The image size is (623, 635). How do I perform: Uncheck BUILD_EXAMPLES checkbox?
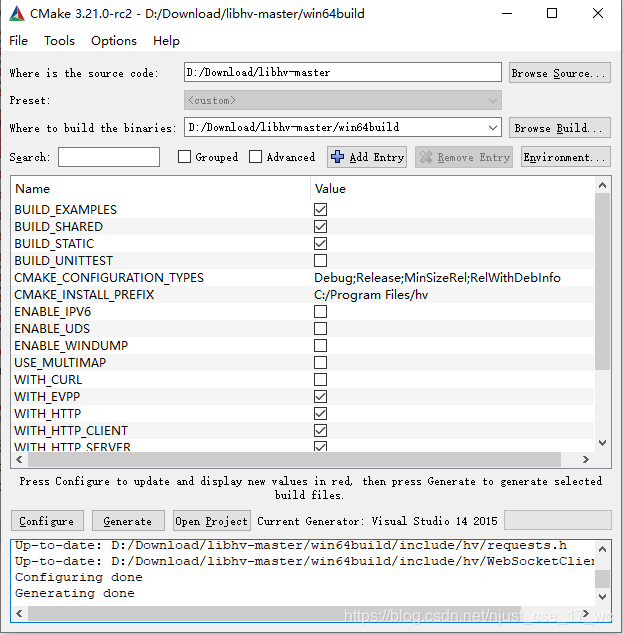(x=320, y=209)
